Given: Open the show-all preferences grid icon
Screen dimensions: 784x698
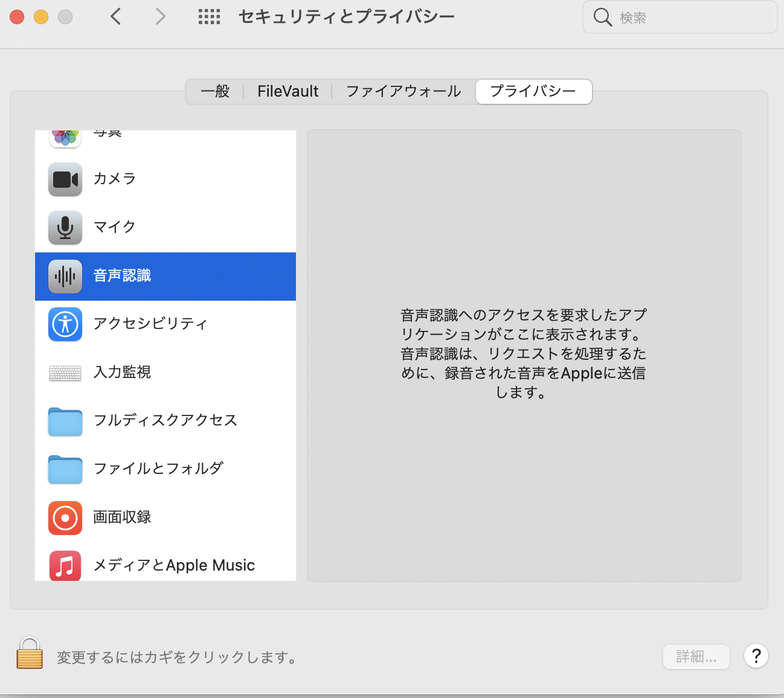Looking at the screenshot, I should point(209,17).
